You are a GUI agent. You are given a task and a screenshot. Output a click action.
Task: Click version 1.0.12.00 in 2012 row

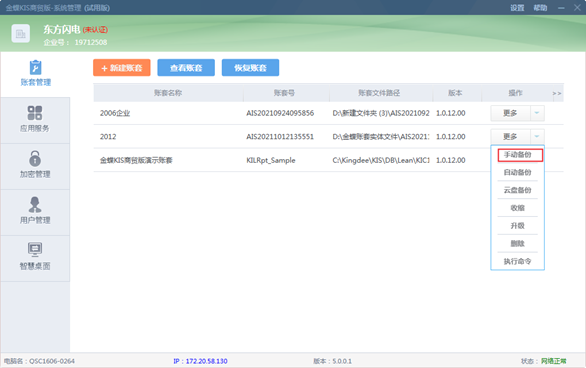tap(451, 137)
